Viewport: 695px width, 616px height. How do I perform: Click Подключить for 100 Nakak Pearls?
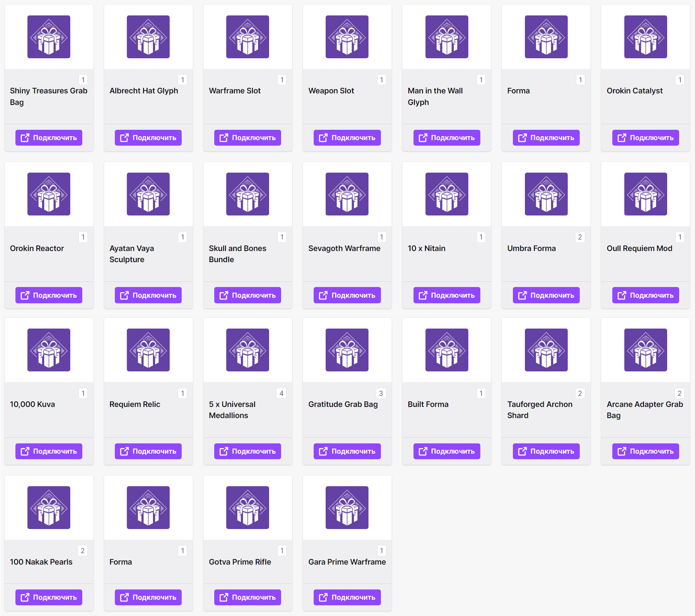click(49, 597)
